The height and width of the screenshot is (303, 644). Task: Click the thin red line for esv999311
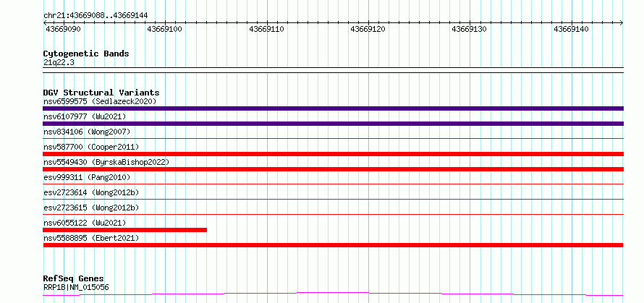[x=333, y=184]
